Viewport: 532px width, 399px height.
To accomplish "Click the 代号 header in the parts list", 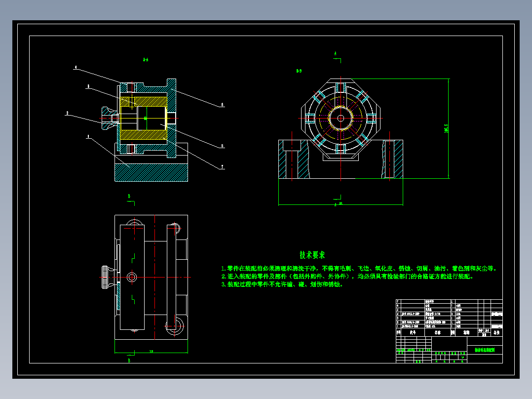I will coord(413,332).
